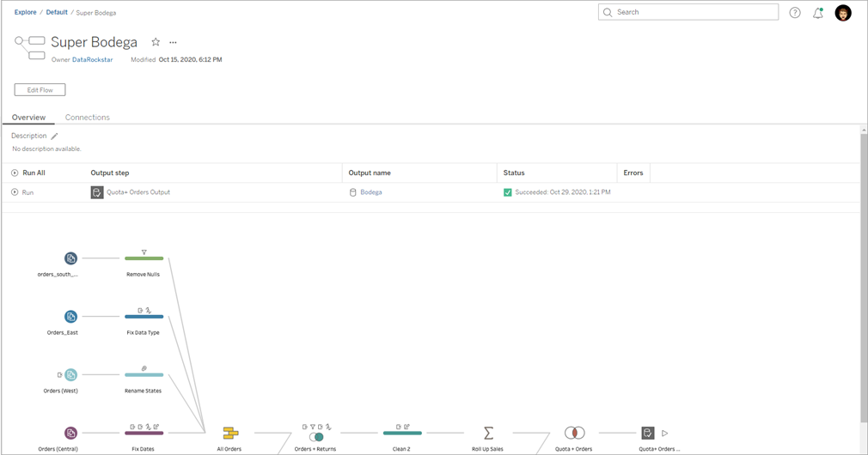The height and width of the screenshot is (455, 868).
Task: Click the help question mark icon
Action: (x=795, y=13)
